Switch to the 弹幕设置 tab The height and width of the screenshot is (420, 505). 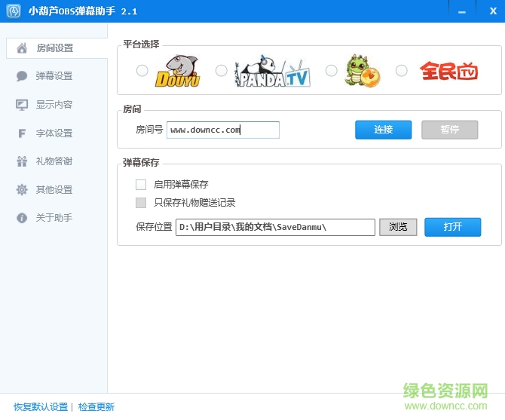tap(54, 76)
